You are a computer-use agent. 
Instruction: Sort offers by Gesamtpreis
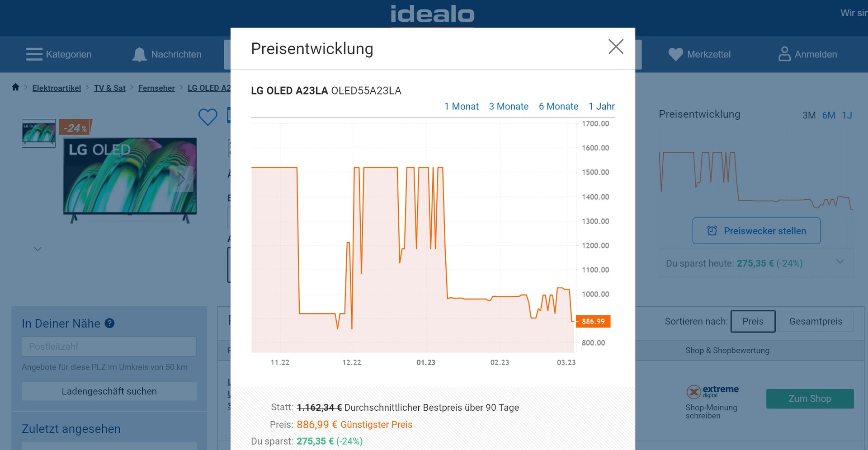tap(816, 321)
